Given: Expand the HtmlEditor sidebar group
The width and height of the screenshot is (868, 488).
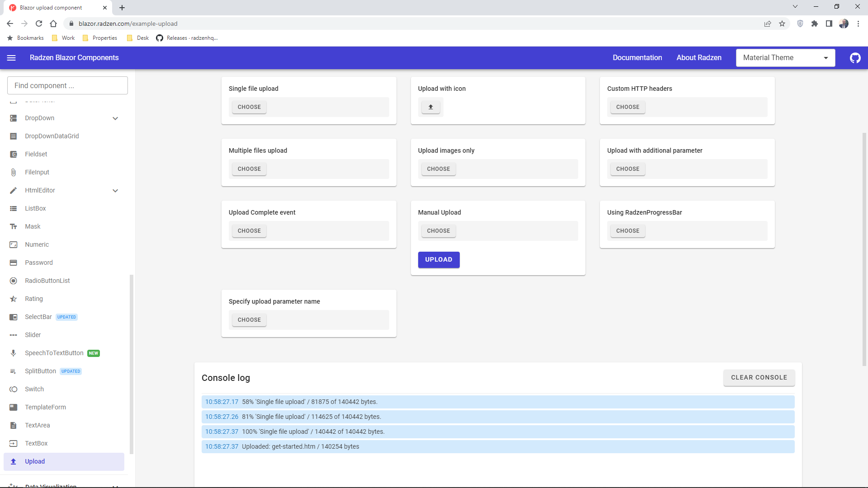Looking at the screenshot, I should tap(115, 191).
